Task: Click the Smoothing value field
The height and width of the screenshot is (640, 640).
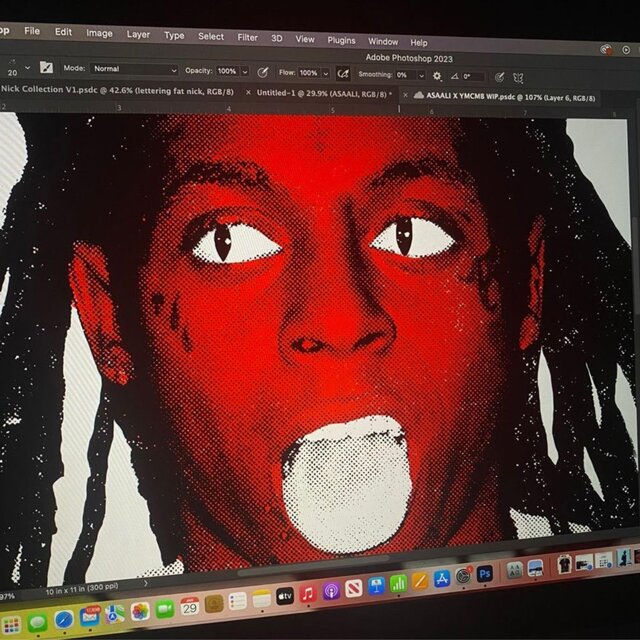Action: click(x=405, y=75)
